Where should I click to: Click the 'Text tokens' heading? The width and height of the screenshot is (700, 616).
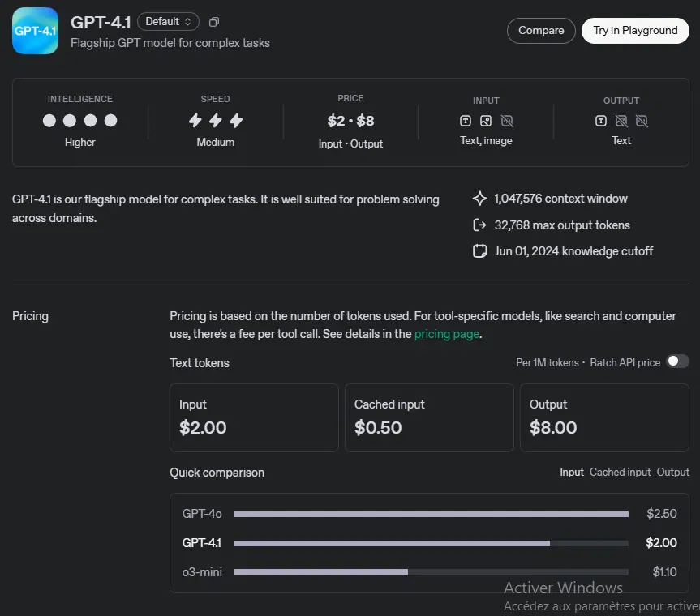click(200, 363)
